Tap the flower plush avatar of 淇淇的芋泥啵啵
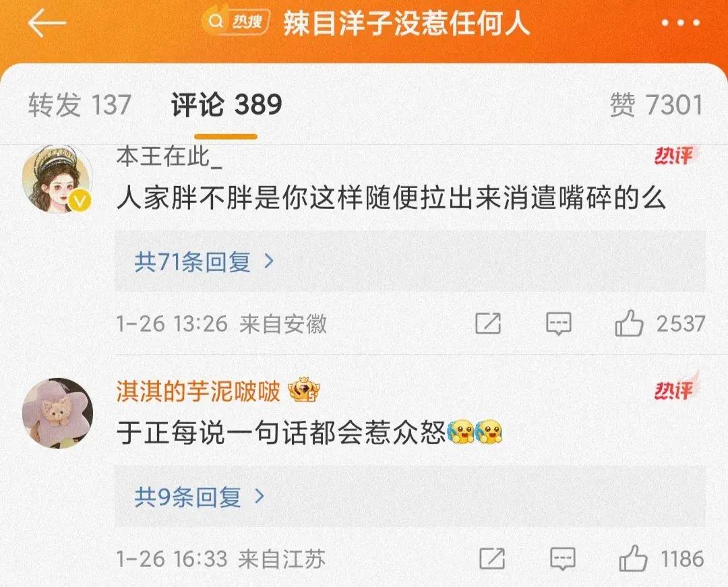The width and height of the screenshot is (728, 587). (57, 413)
